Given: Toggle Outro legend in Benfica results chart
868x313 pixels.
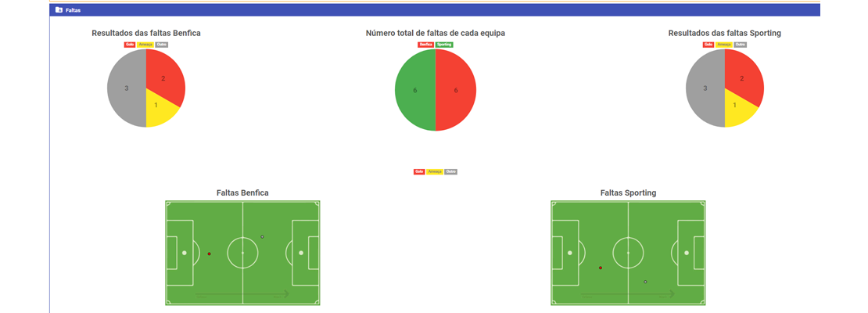Looking at the screenshot, I should (x=162, y=45).
